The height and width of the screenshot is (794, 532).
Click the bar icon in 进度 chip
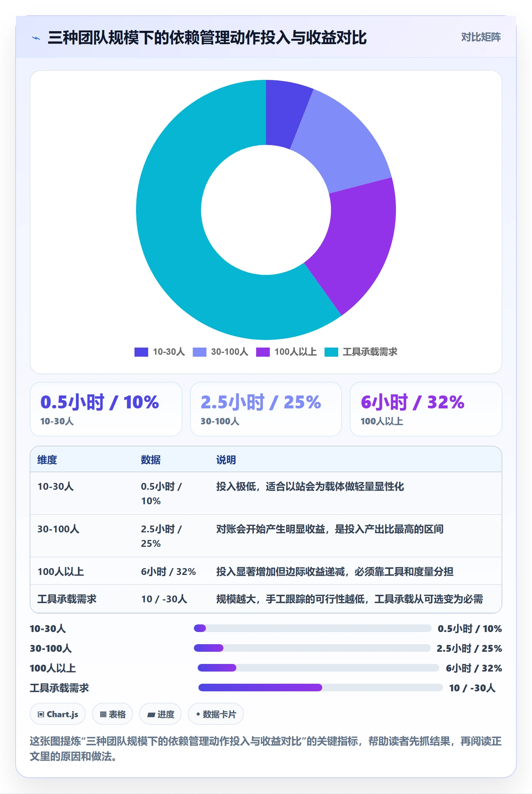pos(151,715)
